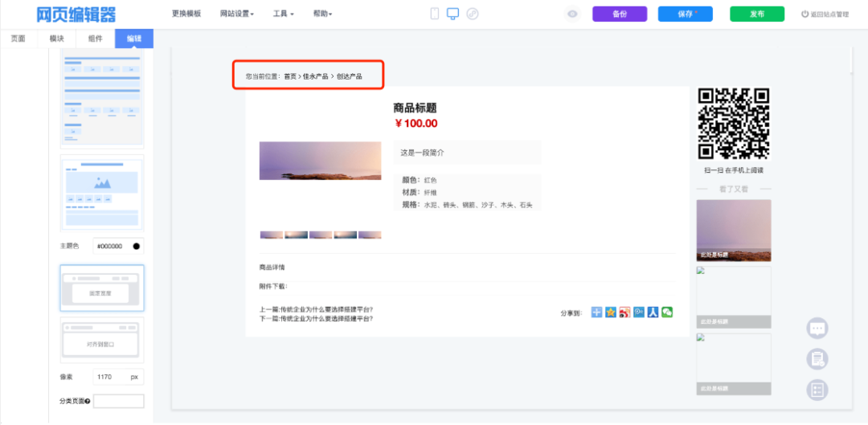Choose the 对齐到窗口 layout option

[102, 341]
